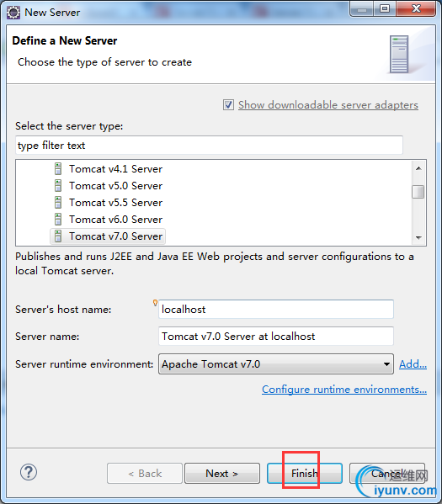Open Configure runtime environments link

(344, 390)
